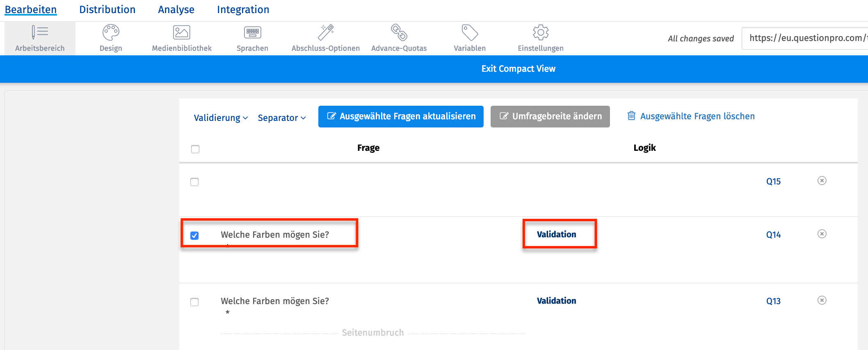Switch to the Distribution tab
This screenshot has width=868, height=350.
(x=107, y=10)
